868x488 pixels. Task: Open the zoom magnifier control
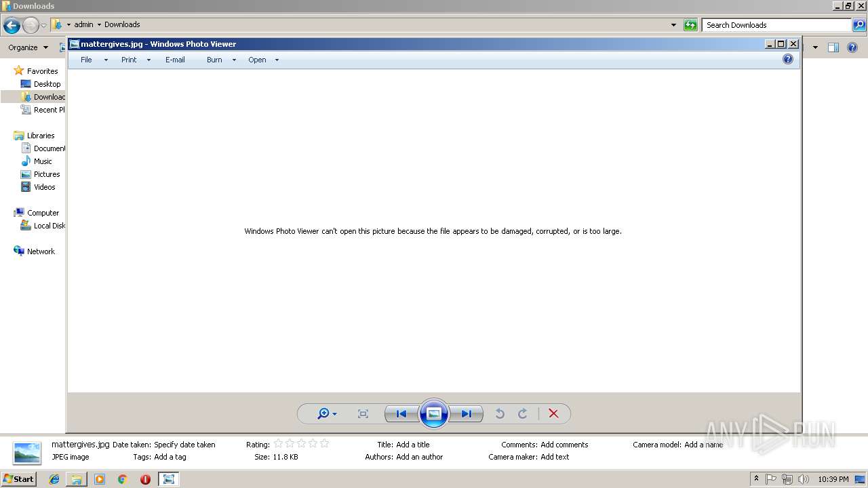point(327,413)
